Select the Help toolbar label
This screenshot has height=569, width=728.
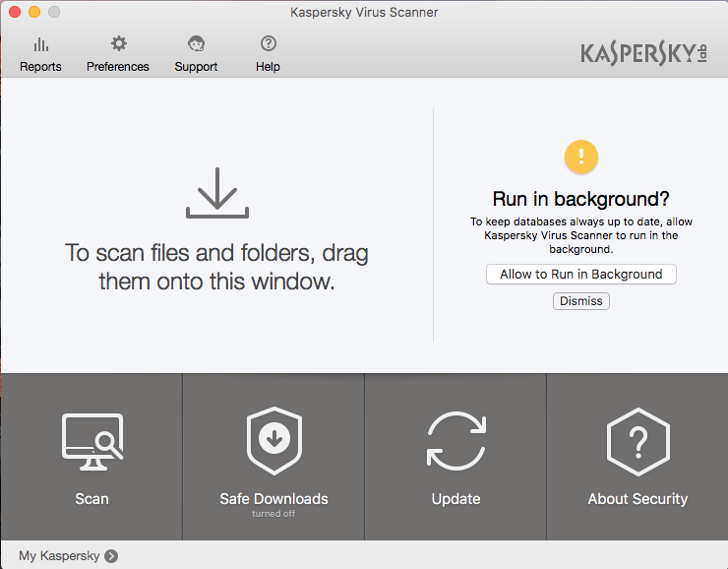268,67
